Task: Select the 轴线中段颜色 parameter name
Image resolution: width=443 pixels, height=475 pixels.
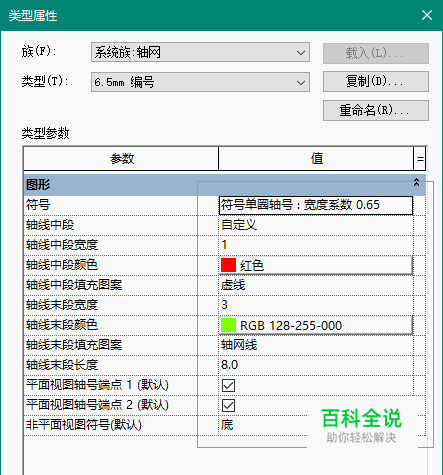Action: [121, 265]
